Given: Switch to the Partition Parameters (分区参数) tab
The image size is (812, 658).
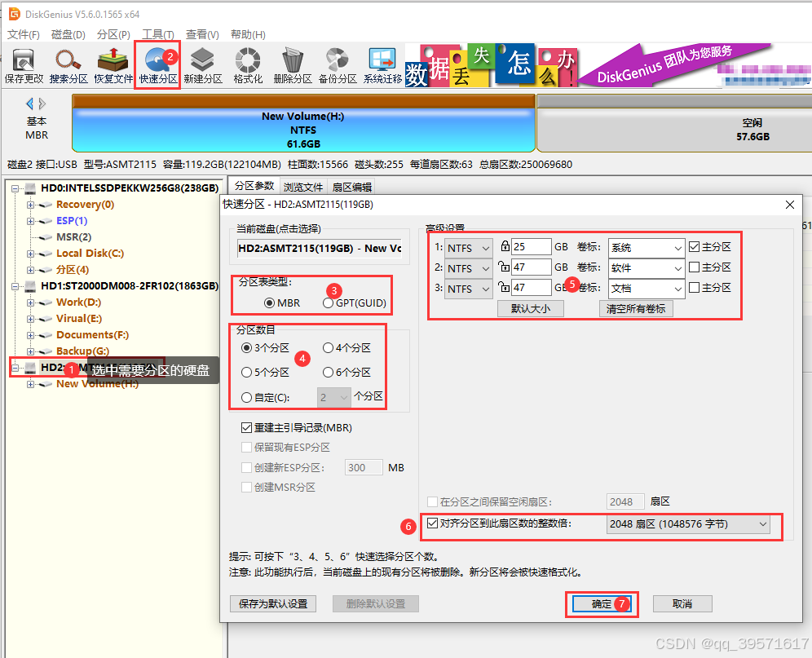Looking at the screenshot, I should 254,186.
